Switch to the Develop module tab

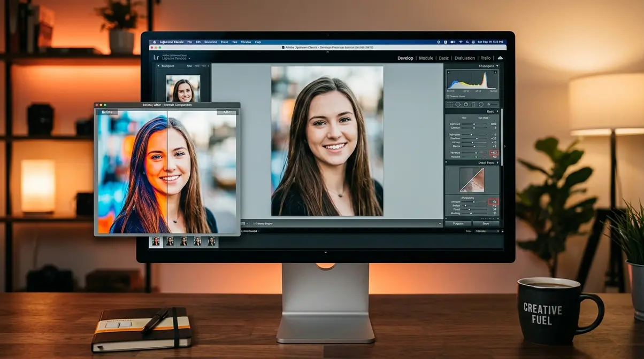[x=405, y=58]
